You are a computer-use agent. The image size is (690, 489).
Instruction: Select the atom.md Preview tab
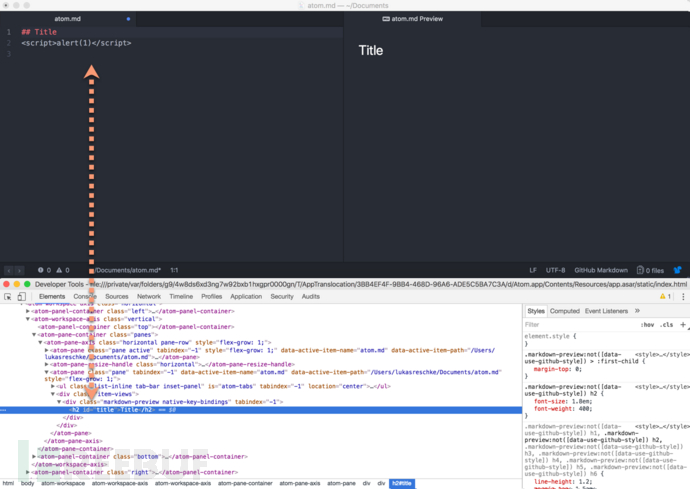412,19
